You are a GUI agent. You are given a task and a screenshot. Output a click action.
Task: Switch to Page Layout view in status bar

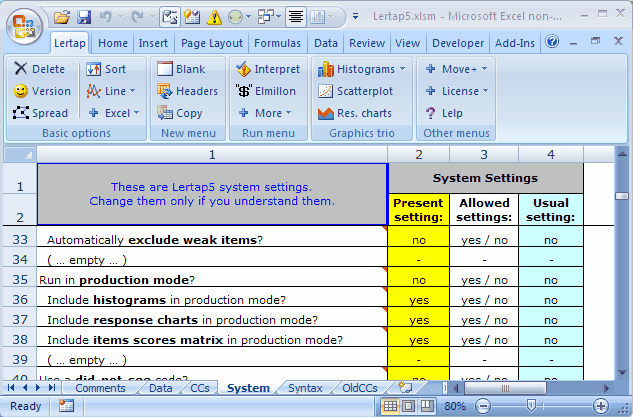click(409, 406)
